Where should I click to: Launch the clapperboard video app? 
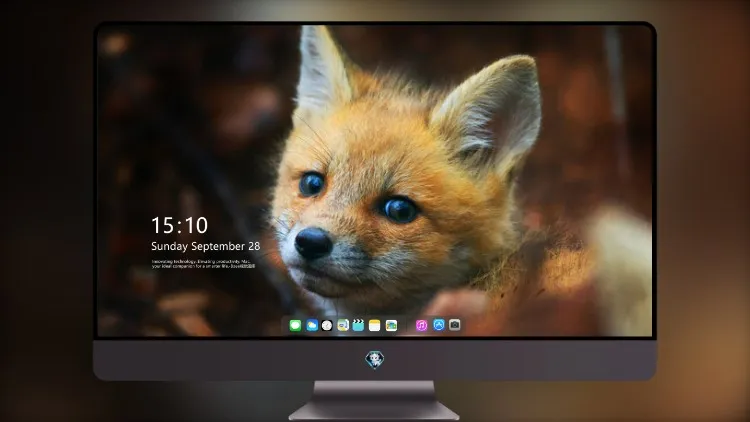tap(358, 325)
